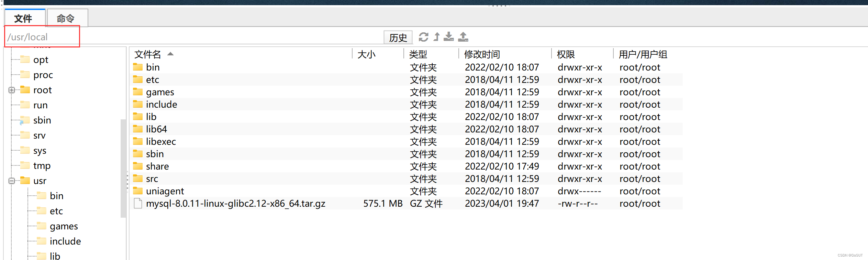Click the drwx------ permission cell
This screenshot has width=868, height=260.
579,191
